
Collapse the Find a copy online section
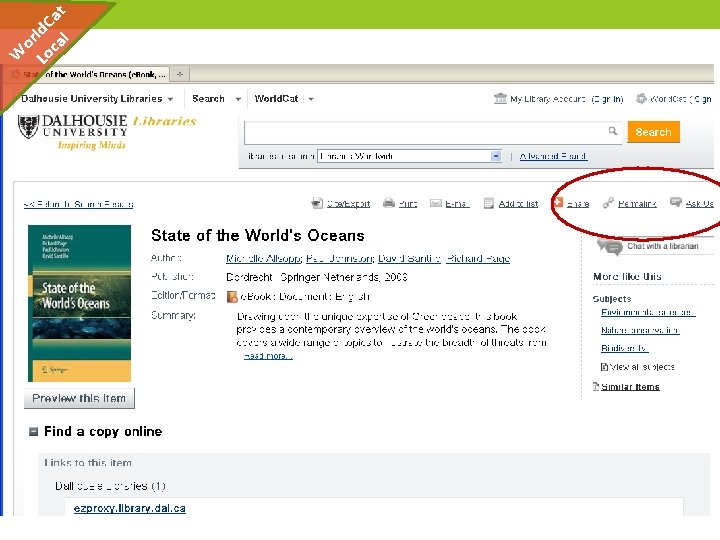(x=34, y=432)
